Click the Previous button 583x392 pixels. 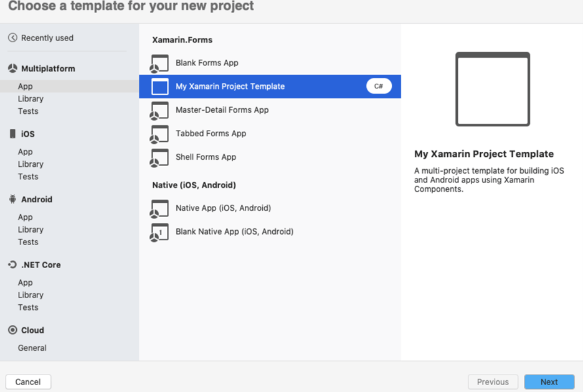click(493, 382)
